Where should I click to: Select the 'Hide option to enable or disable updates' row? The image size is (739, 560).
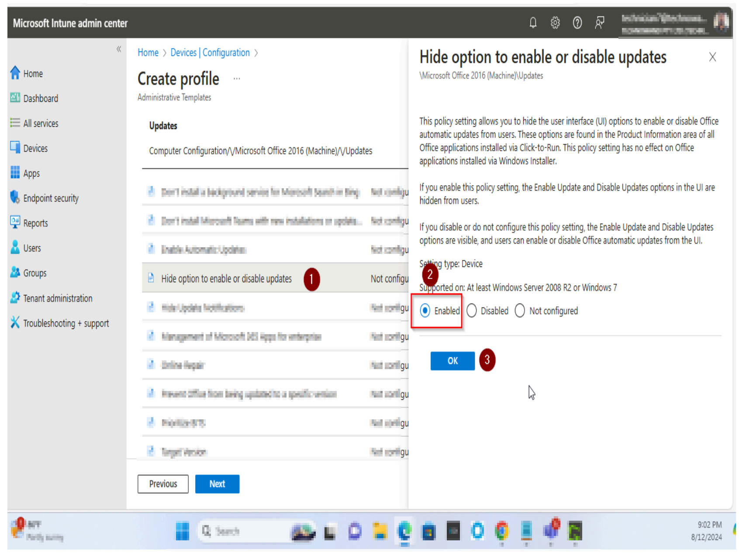[275, 278]
